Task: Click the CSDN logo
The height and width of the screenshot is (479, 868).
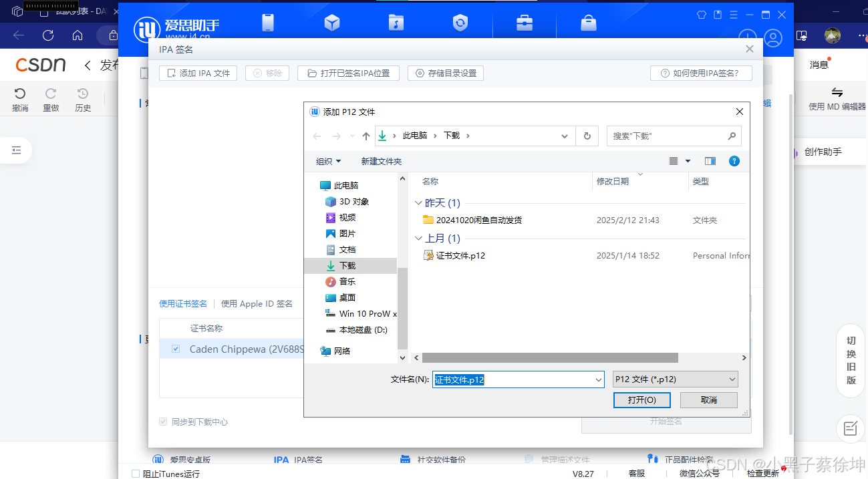Action: pos(41,65)
